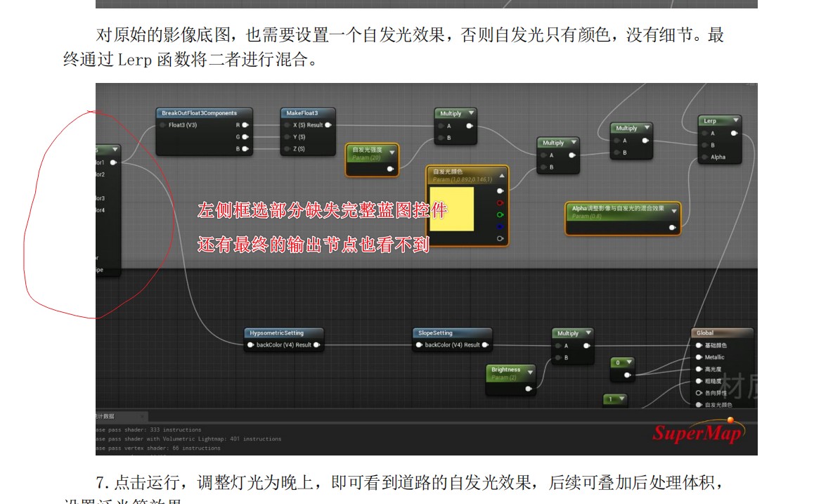This screenshot has width=840, height=504.
Task: Click the Brightness parameter output pin
Action: 528,388
